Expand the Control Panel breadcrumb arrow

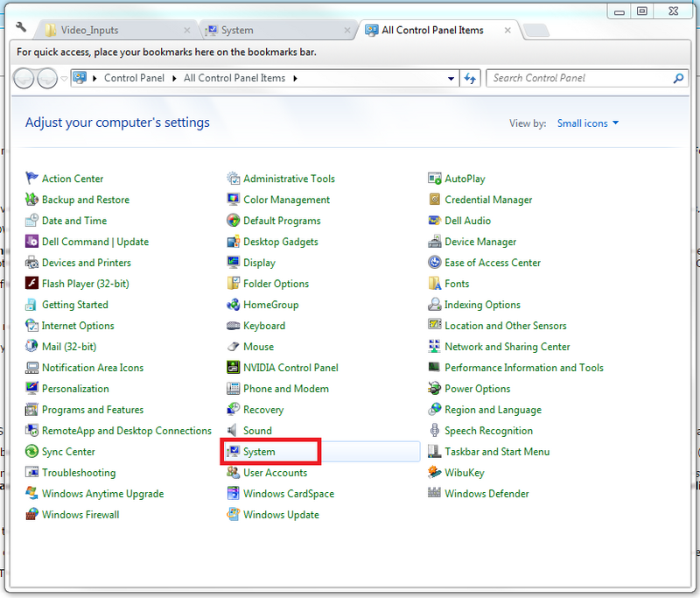173,78
